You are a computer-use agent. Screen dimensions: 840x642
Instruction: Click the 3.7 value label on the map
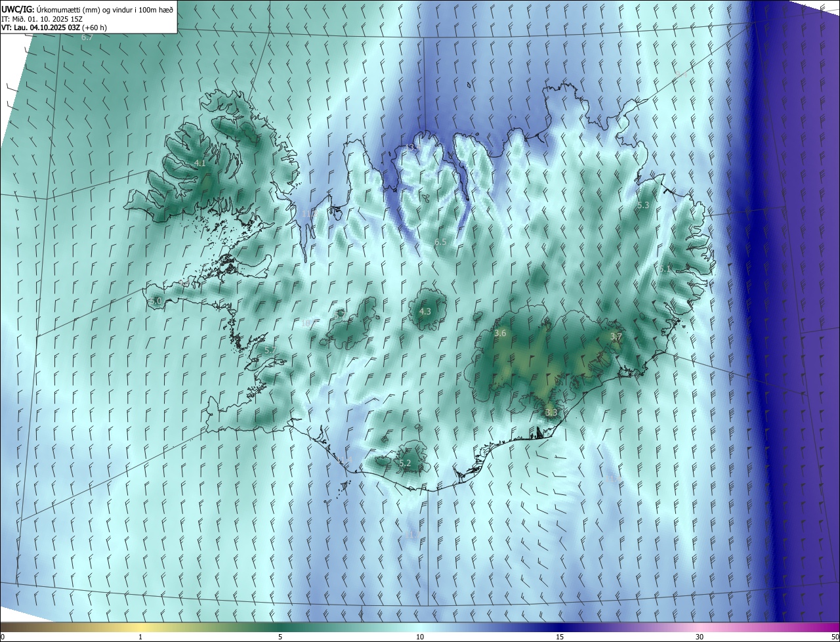[x=616, y=337]
